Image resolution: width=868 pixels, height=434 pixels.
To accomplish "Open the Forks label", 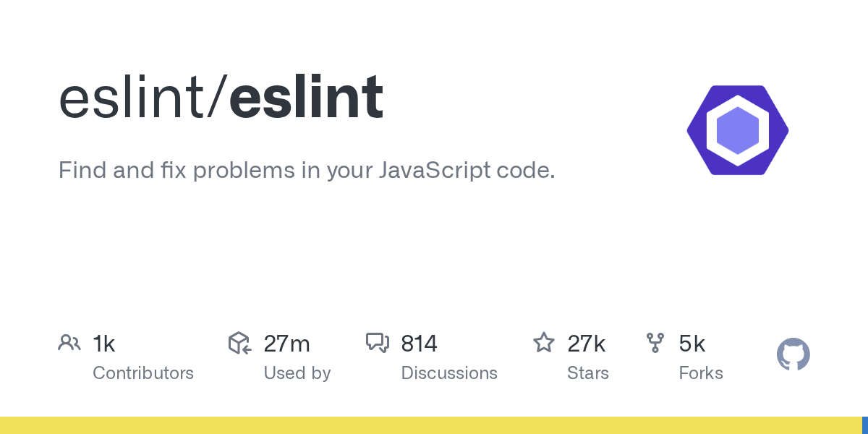I will (701, 373).
